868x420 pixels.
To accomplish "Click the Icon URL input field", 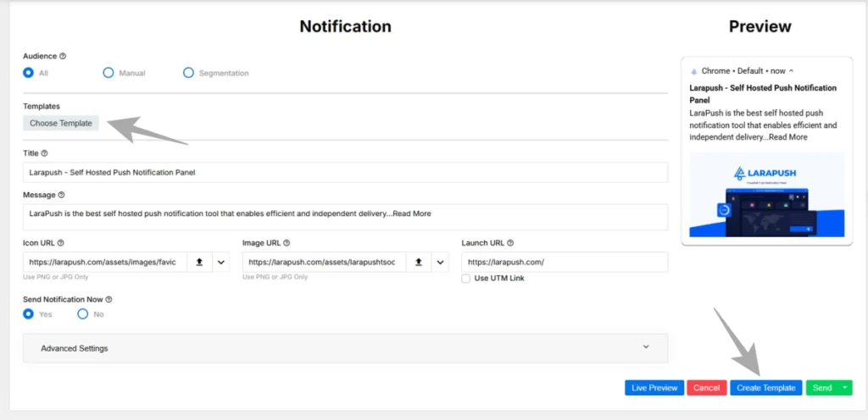I will (x=105, y=262).
